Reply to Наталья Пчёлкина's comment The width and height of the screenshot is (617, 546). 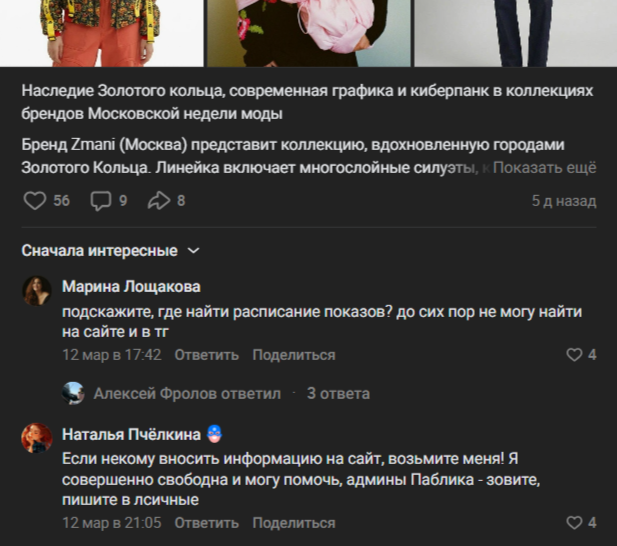(207, 523)
